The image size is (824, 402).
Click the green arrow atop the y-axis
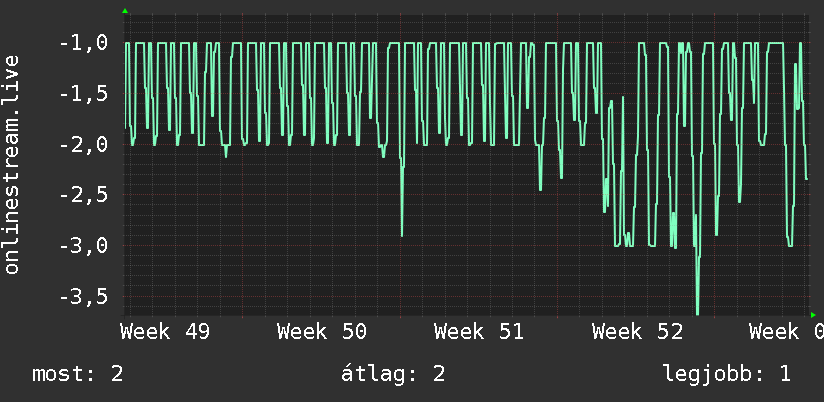tap(125, 11)
